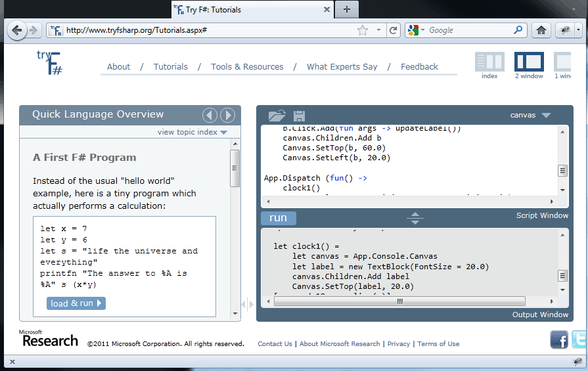Open the URL history dropdown arrow

pos(378,30)
